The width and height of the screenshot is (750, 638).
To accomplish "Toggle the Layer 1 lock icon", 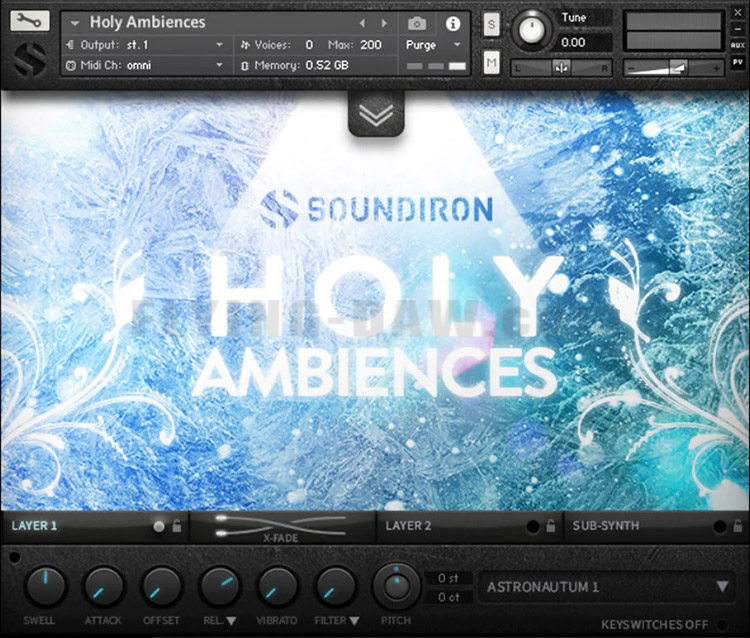I will click(x=177, y=526).
